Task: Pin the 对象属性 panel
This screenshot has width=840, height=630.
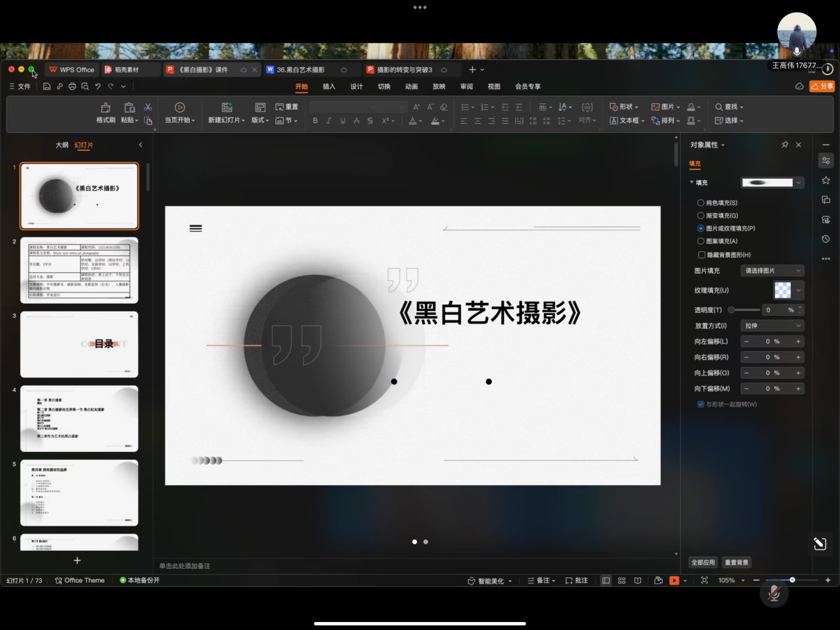Action: [785, 145]
